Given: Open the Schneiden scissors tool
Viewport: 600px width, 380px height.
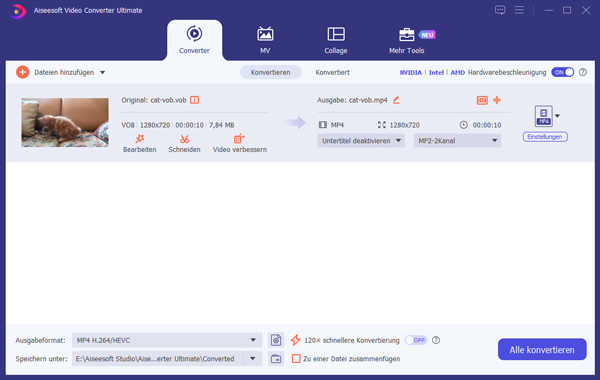Looking at the screenshot, I should (x=184, y=144).
